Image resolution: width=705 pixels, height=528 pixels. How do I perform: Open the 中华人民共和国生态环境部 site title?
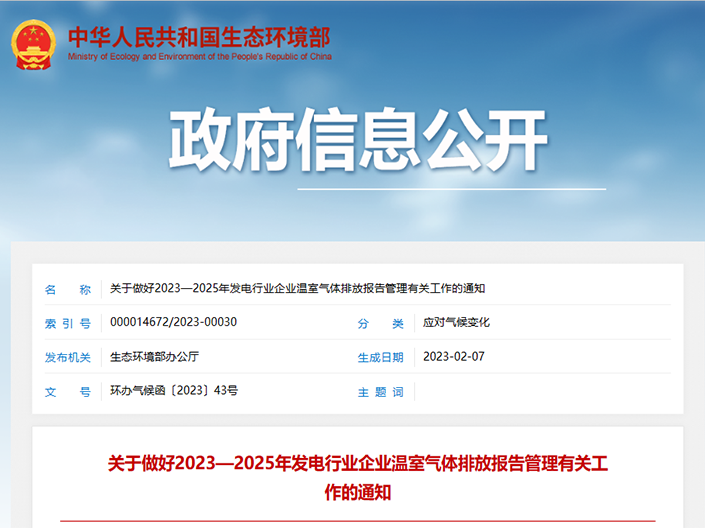tap(199, 36)
